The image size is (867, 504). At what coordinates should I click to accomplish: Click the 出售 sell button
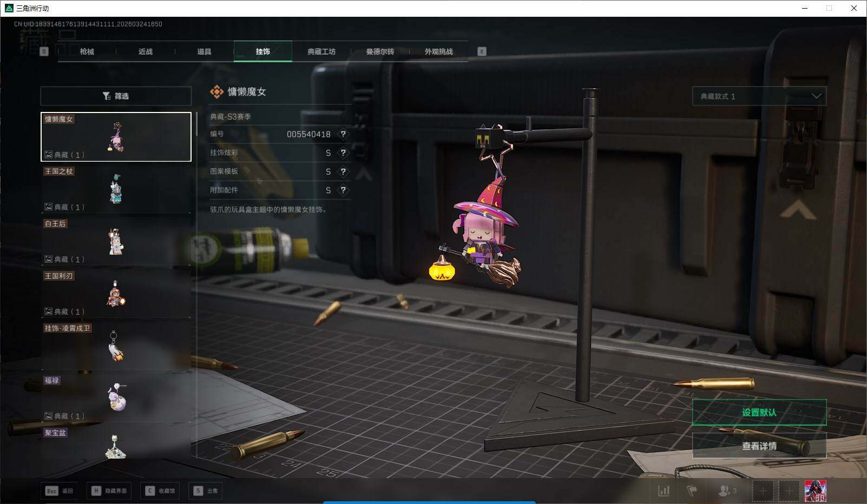pos(206,490)
